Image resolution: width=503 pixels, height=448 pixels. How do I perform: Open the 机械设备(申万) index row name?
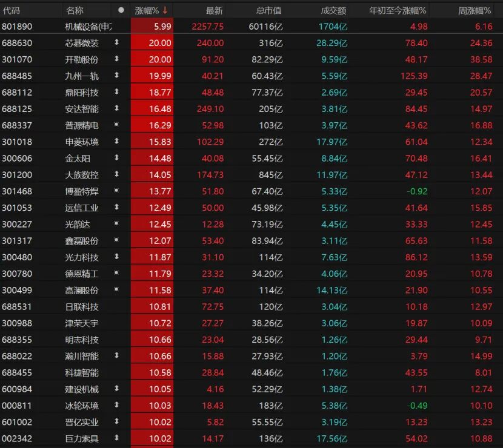pyautogui.click(x=88, y=27)
